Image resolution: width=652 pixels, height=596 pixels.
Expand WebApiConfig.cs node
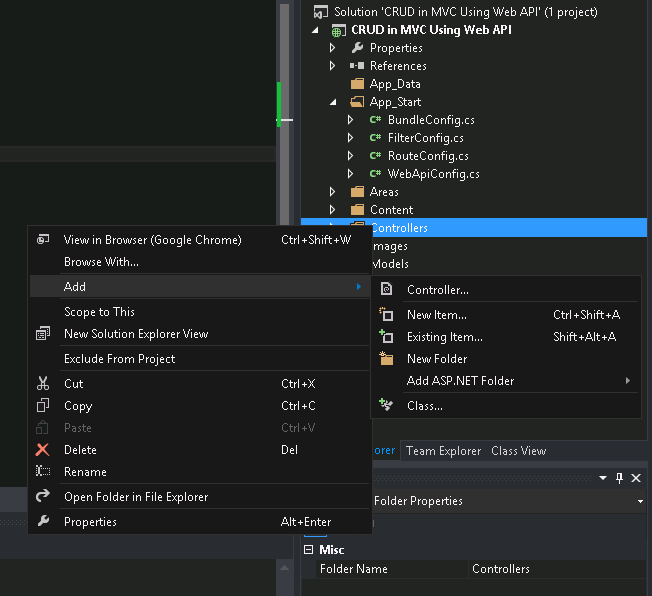(351, 173)
